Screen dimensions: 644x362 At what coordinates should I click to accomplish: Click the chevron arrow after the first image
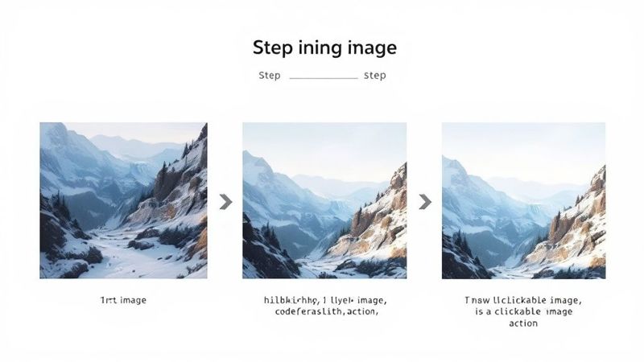(225, 202)
